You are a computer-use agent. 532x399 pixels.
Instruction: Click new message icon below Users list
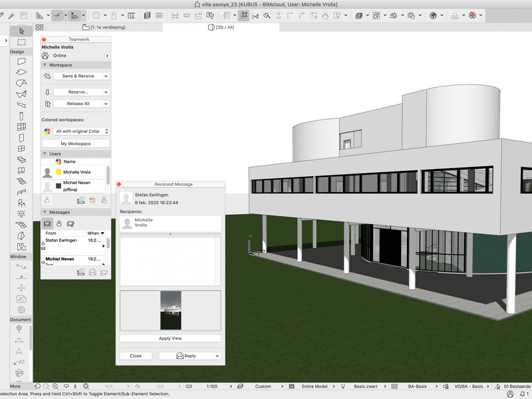pos(80,200)
